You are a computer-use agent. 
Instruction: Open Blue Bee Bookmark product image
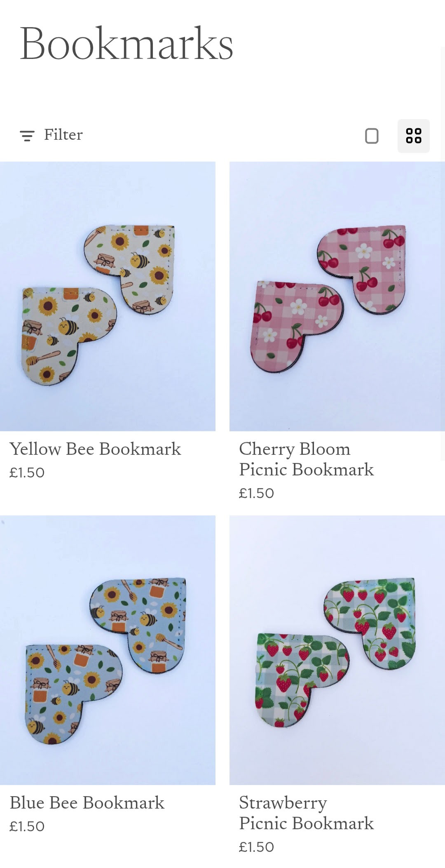click(108, 650)
